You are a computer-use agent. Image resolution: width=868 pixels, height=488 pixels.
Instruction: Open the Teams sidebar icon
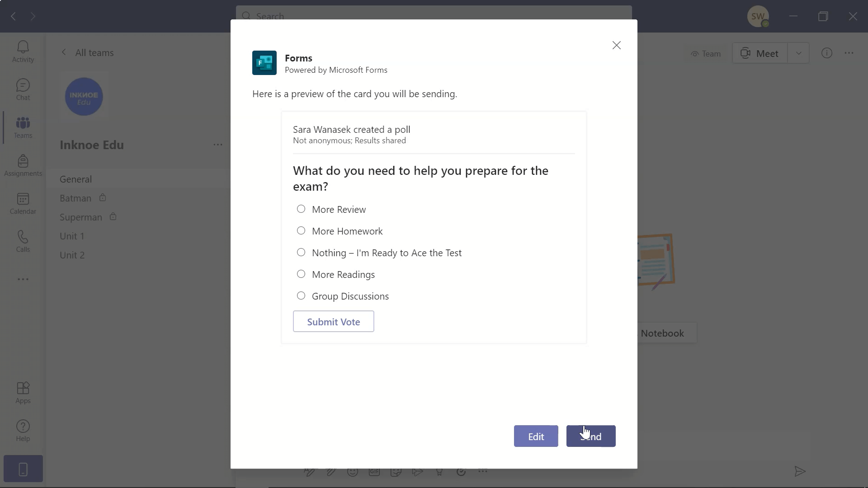pos(23,127)
